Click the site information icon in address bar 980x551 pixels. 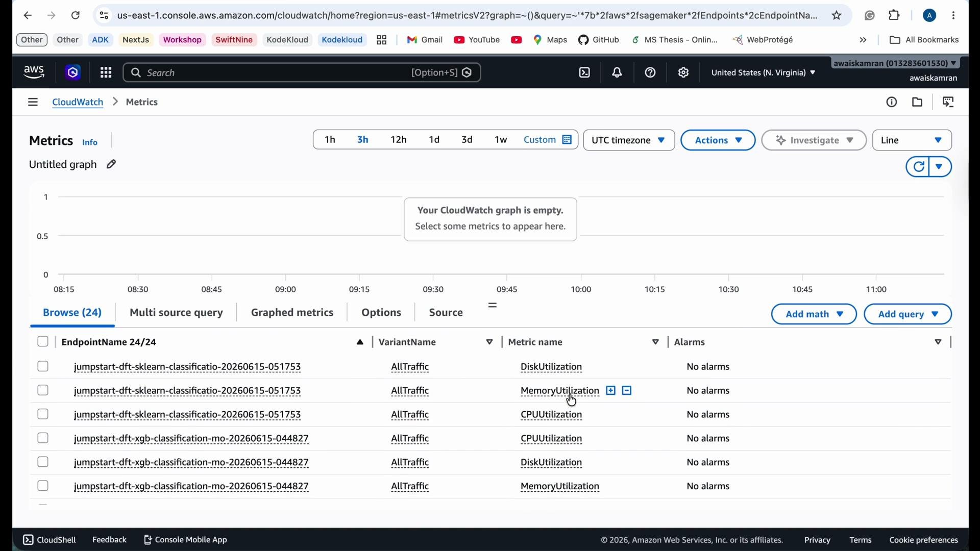point(104,16)
